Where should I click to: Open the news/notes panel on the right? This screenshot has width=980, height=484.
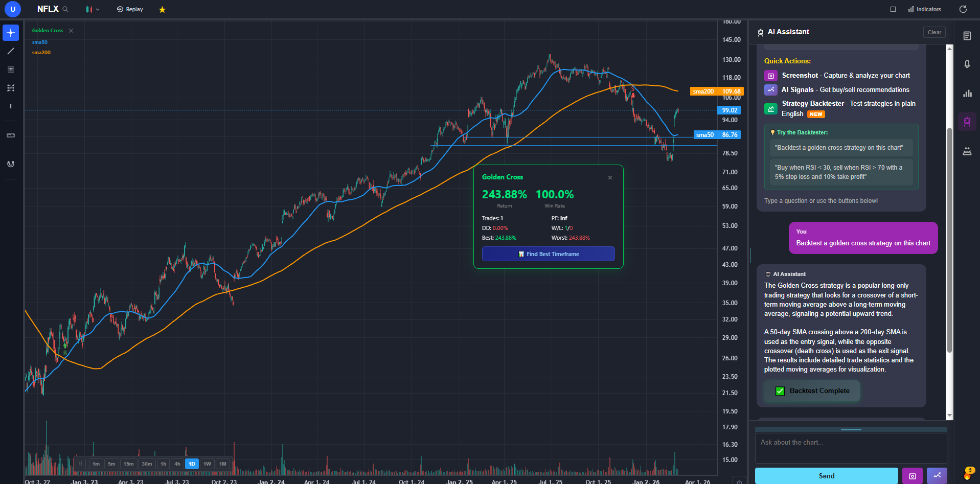click(x=967, y=36)
